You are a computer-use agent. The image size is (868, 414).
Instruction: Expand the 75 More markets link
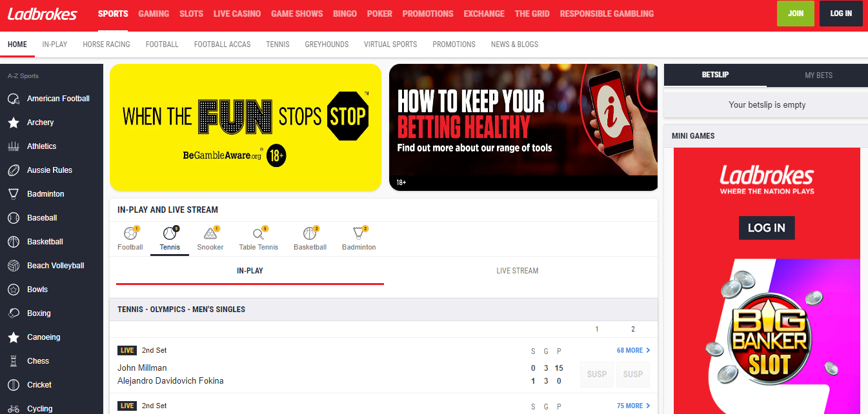pyautogui.click(x=633, y=406)
